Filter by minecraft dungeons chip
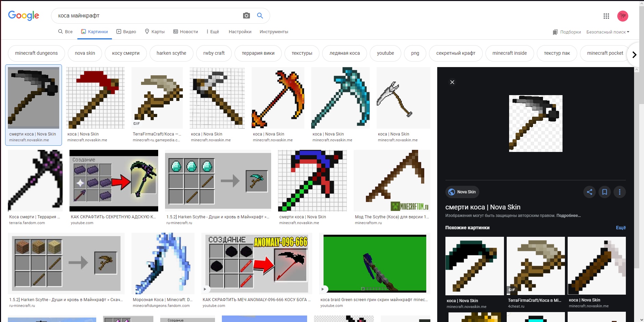Screen dimensions: 644x322 (36, 53)
